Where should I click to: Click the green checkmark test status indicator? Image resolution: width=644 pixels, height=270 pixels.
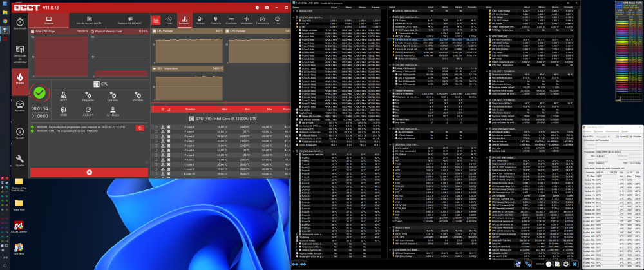(39, 92)
